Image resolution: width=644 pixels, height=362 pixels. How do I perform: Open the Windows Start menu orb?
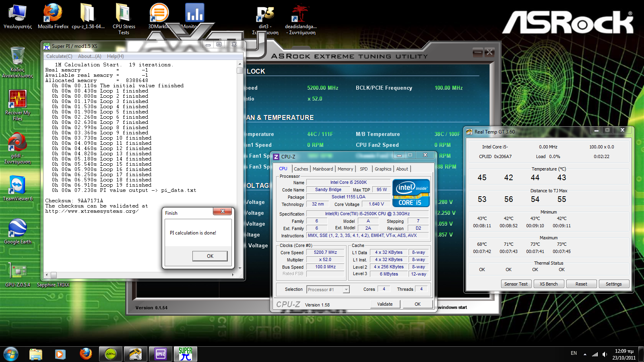11,354
